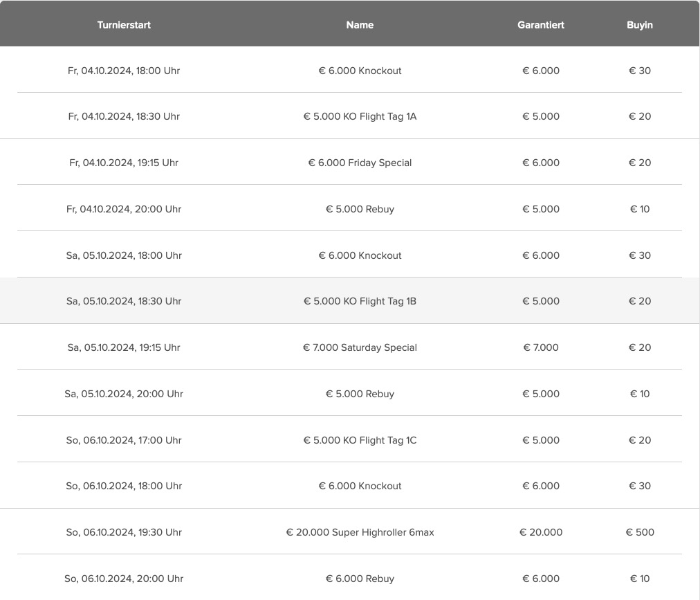Screen dimensions: 700x600
Task: Open the € 5.000 KO Flight Tag 1C tournament
Action: coord(360,440)
